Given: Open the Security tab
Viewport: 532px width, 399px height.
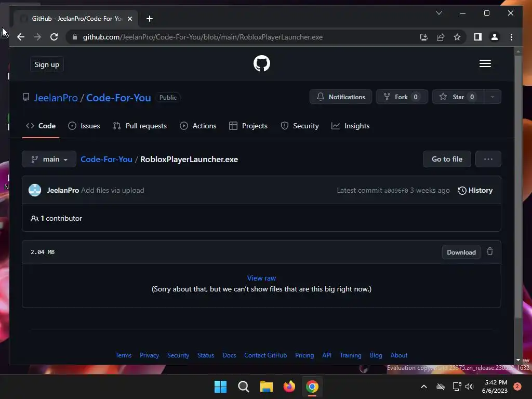Looking at the screenshot, I should tap(300, 126).
